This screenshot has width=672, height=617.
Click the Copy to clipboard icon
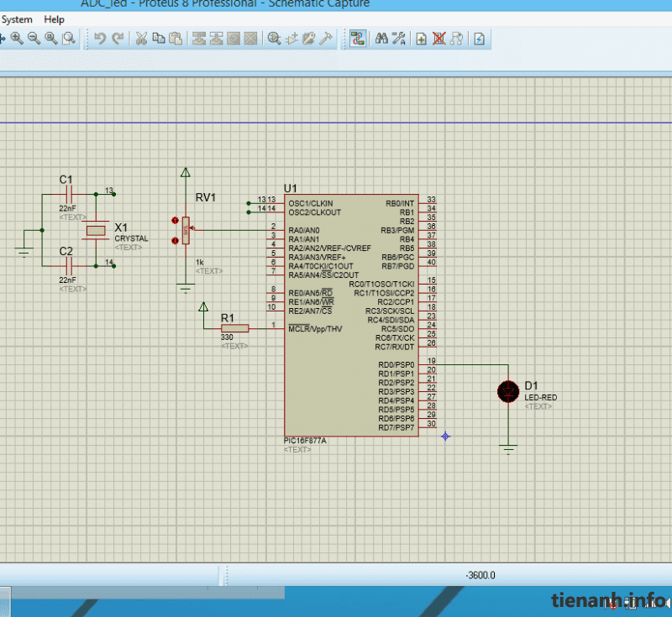[158, 38]
